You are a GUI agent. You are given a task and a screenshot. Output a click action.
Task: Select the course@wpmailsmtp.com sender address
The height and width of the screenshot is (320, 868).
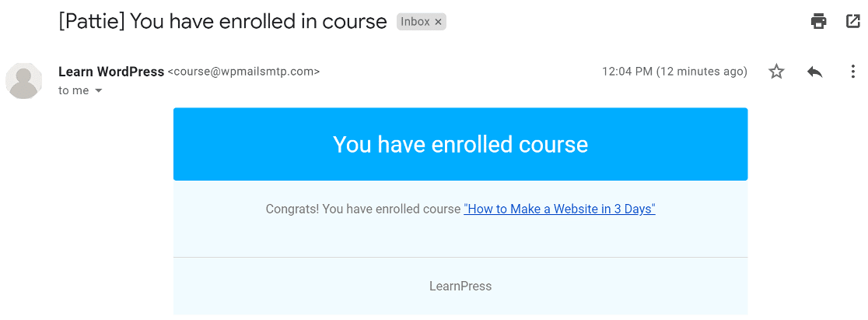click(243, 72)
